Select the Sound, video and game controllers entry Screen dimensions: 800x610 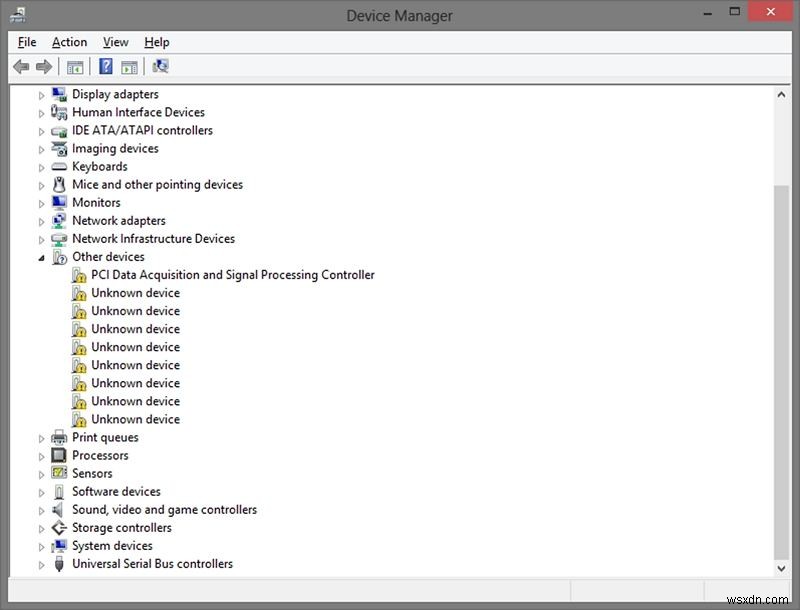tap(164, 509)
